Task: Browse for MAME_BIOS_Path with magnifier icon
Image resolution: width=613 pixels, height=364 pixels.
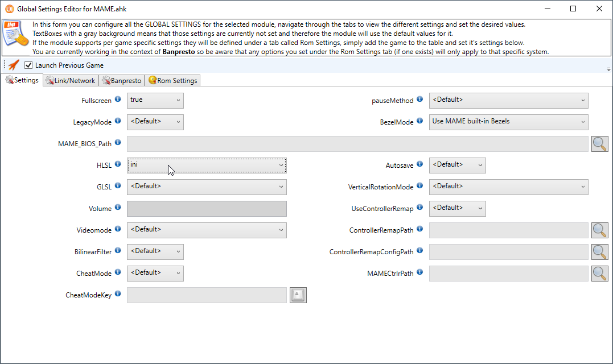Action: pyautogui.click(x=600, y=144)
